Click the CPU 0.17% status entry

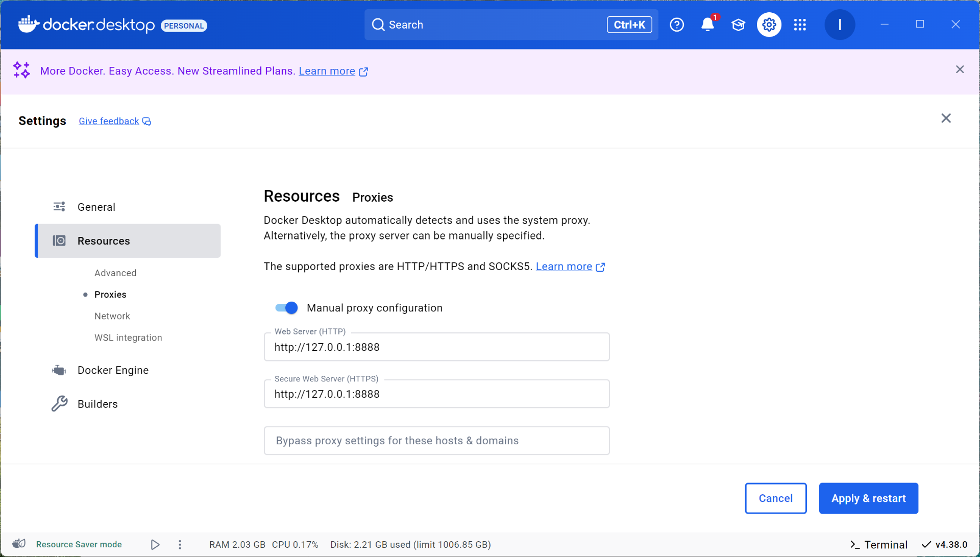(295, 545)
